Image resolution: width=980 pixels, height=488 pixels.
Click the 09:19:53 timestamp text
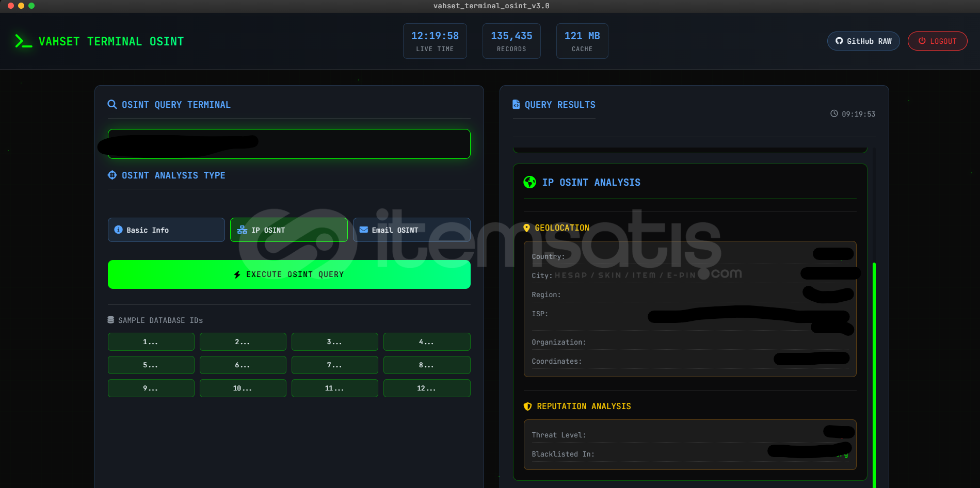[x=858, y=114]
